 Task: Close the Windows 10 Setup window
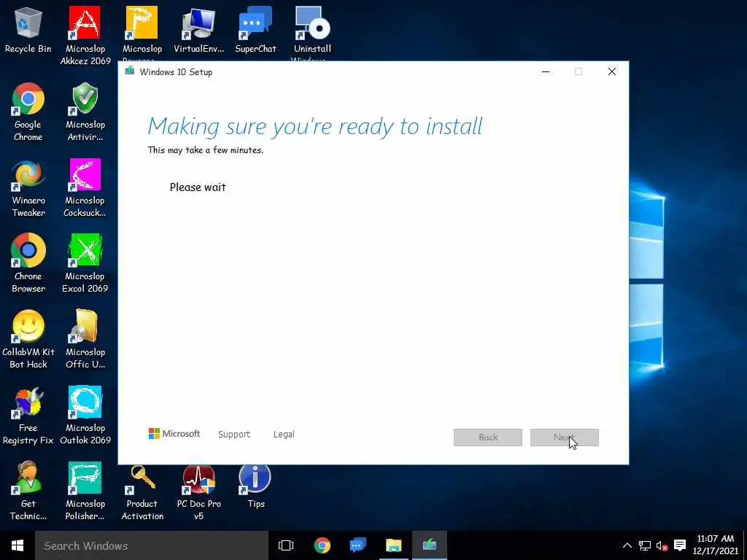612,72
